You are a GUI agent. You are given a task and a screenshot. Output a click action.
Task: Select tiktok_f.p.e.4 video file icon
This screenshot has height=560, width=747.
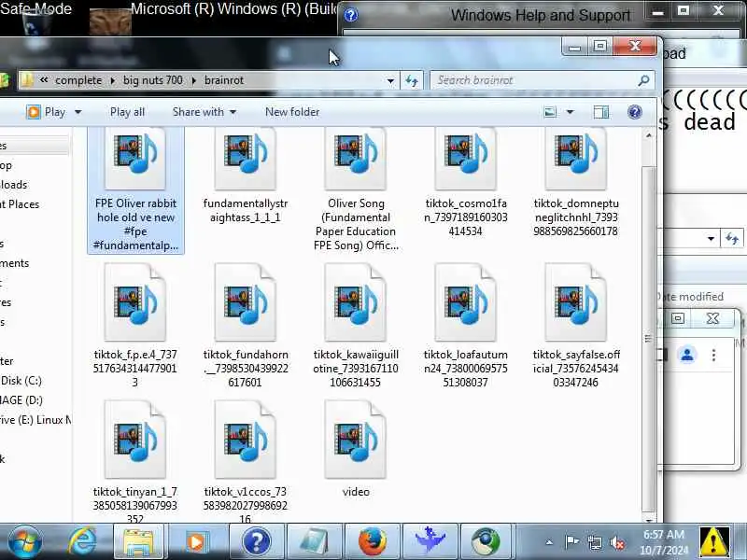tap(135, 301)
